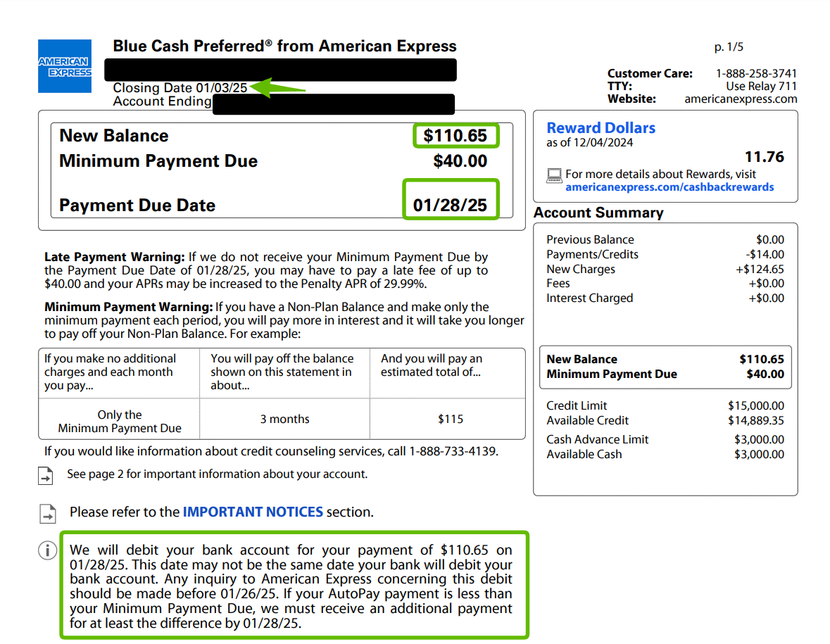Click the New Balance amount $110.65 in main box
The height and width of the screenshot is (644, 830).
pos(455,135)
